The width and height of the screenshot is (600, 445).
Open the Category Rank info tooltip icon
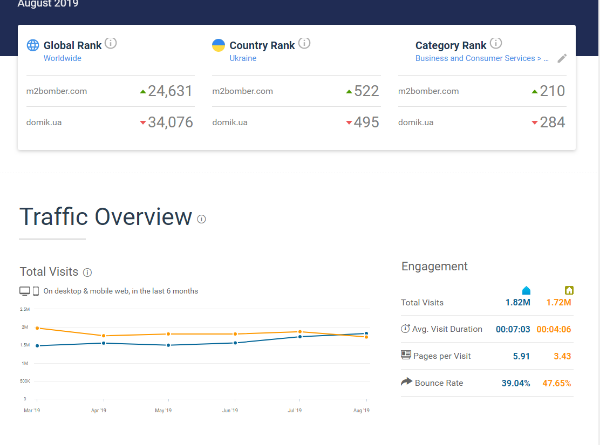(x=496, y=43)
